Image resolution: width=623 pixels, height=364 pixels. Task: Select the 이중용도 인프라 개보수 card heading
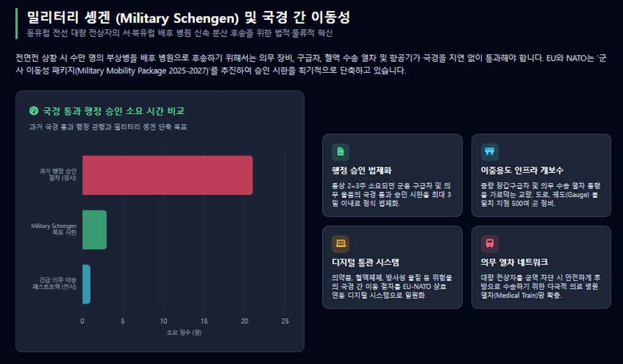click(x=521, y=171)
